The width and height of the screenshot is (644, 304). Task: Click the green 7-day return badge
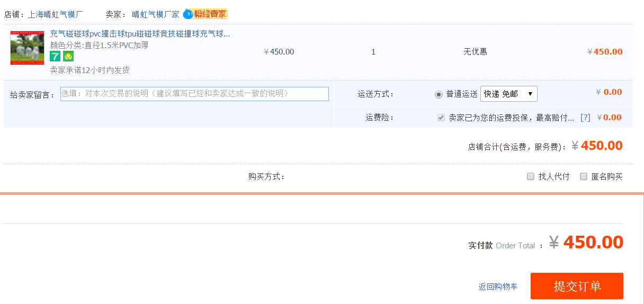(55, 56)
